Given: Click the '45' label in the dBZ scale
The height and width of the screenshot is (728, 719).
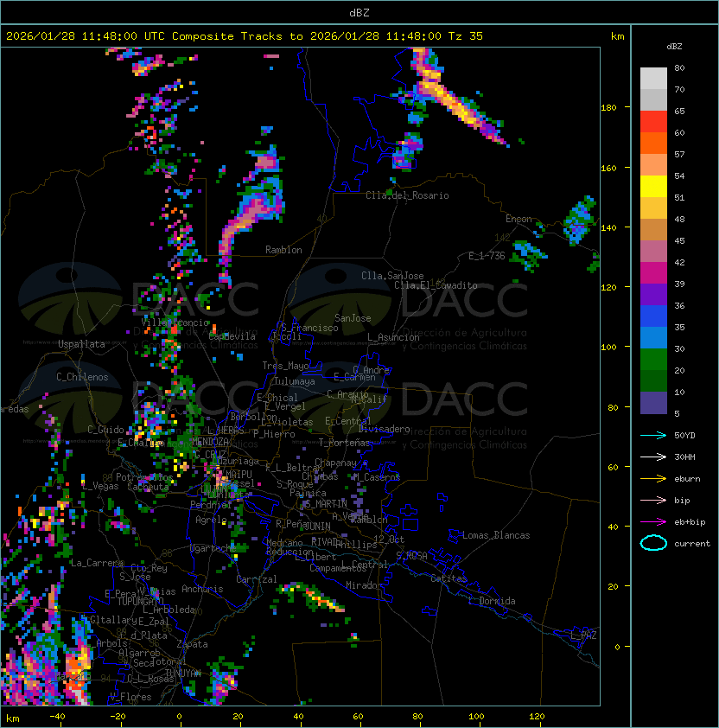Looking at the screenshot, I should 679,241.
